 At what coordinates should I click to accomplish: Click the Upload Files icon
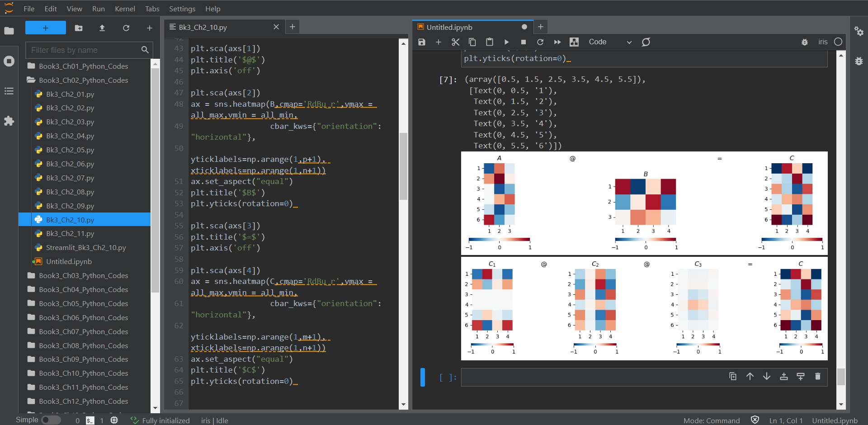tap(102, 28)
